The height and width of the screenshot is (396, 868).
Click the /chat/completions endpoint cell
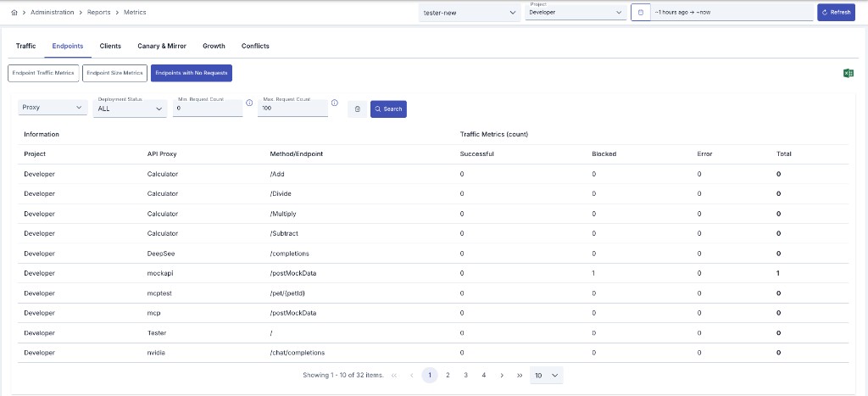pos(298,353)
